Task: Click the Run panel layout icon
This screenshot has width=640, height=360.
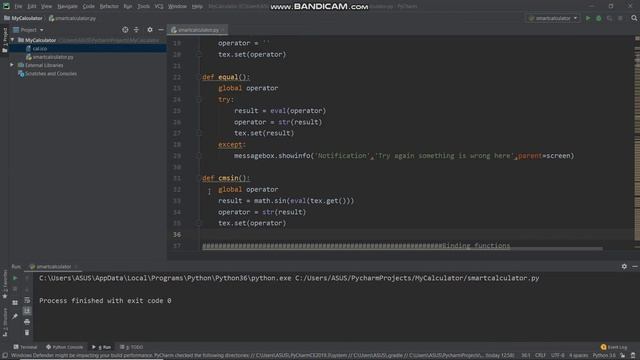Action: [x=15, y=303]
